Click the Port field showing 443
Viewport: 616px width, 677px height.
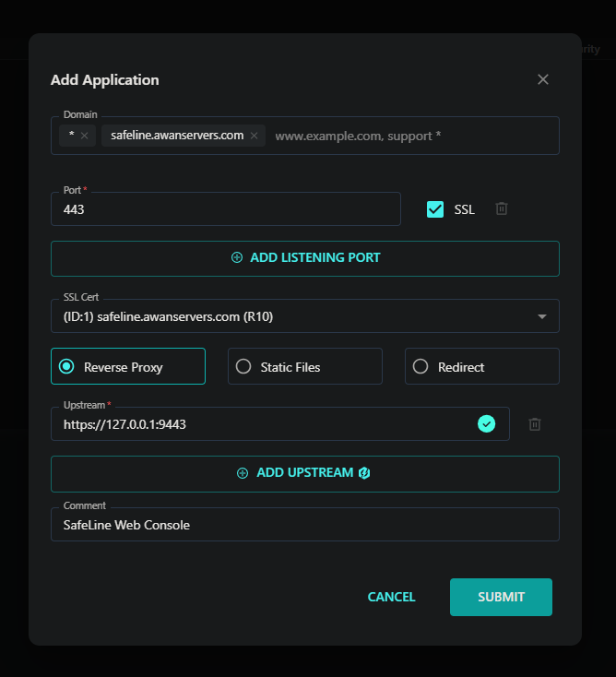[x=226, y=209]
